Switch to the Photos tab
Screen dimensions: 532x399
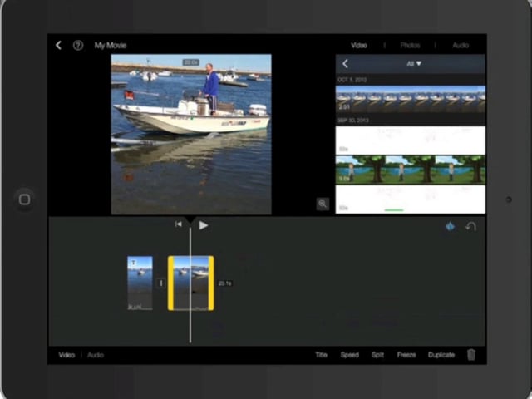pos(410,45)
